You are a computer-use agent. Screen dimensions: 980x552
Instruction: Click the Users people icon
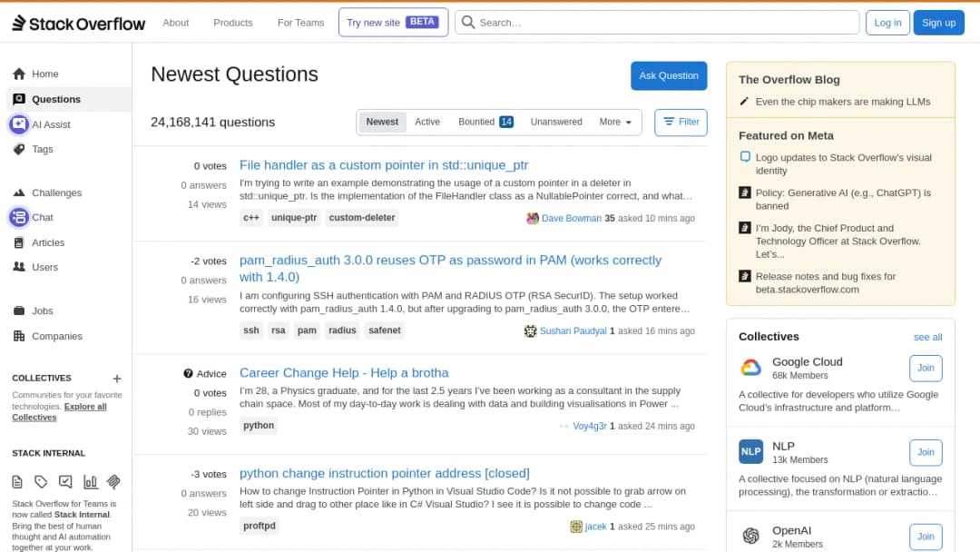[19, 267]
